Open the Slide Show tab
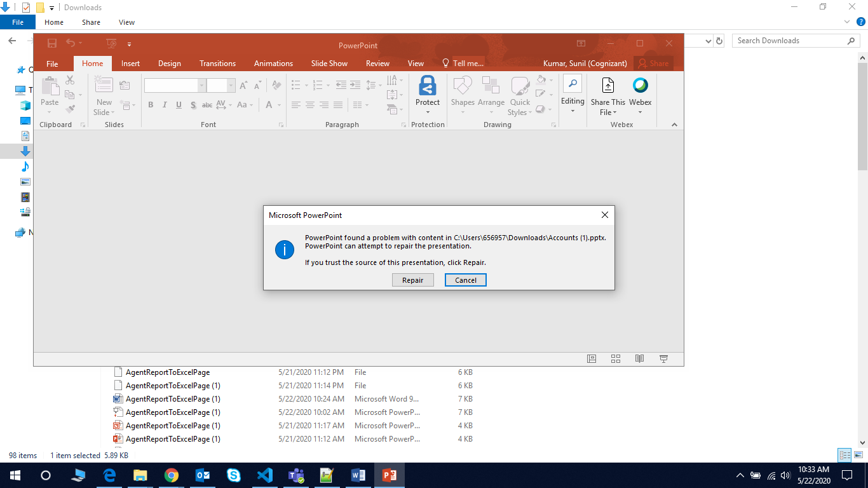 coord(329,63)
